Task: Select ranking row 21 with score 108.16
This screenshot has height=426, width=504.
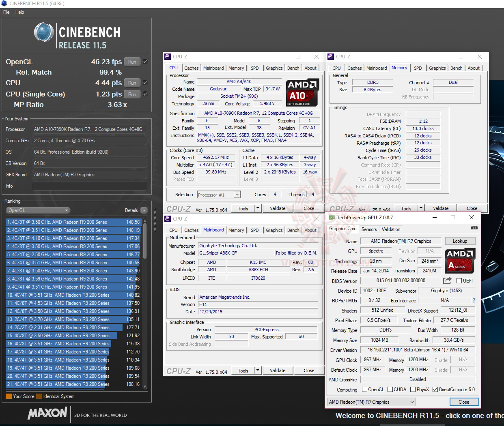Action: 73,384
